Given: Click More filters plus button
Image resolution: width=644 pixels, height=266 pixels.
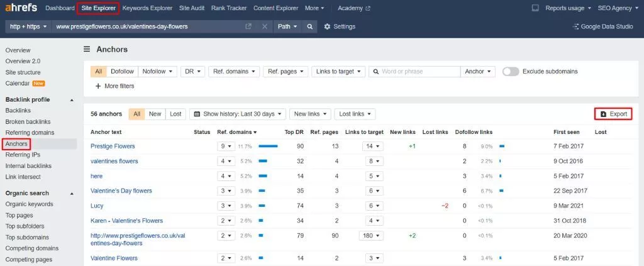Looking at the screenshot, I should click(x=114, y=86).
